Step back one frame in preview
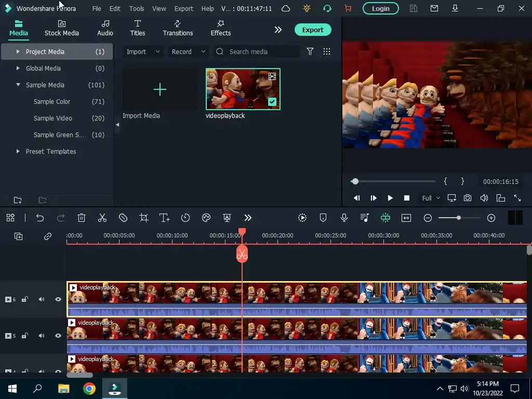532x399 pixels. point(356,198)
